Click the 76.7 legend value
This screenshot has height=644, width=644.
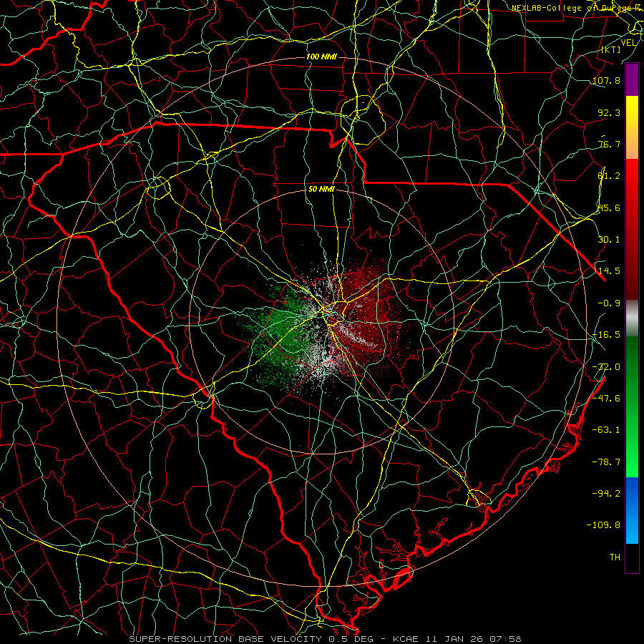tap(609, 144)
